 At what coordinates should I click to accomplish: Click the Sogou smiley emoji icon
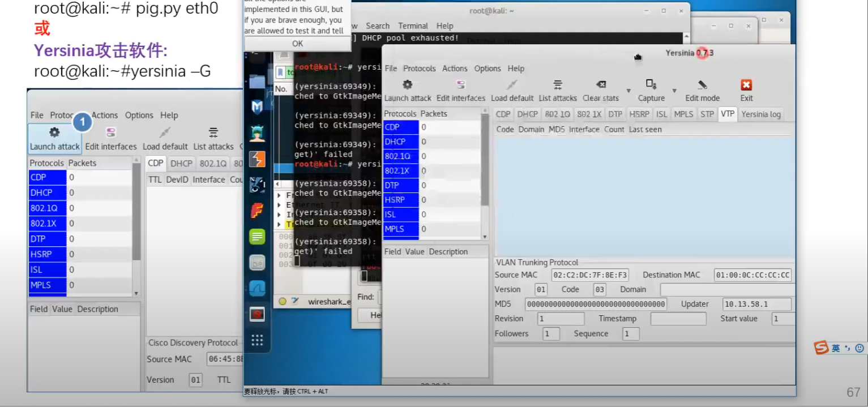[860, 348]
